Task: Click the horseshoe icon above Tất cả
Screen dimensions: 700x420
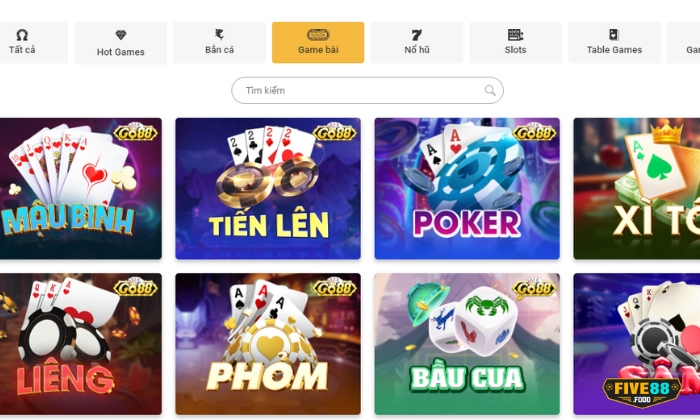Action: tap(22, 35)
